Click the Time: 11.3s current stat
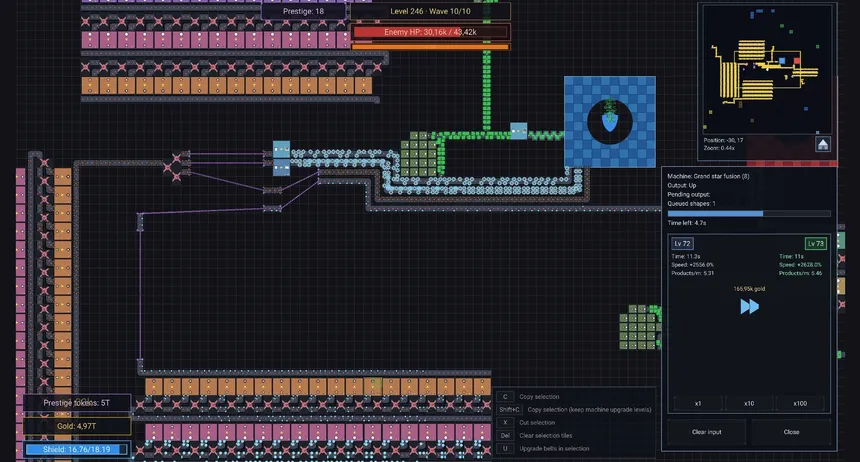The height and width of the screenshot is (462, 860). coord(686,256)
